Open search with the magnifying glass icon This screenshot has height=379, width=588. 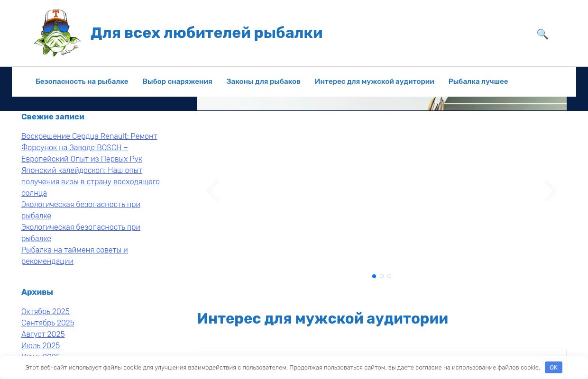tap(542, 34)
